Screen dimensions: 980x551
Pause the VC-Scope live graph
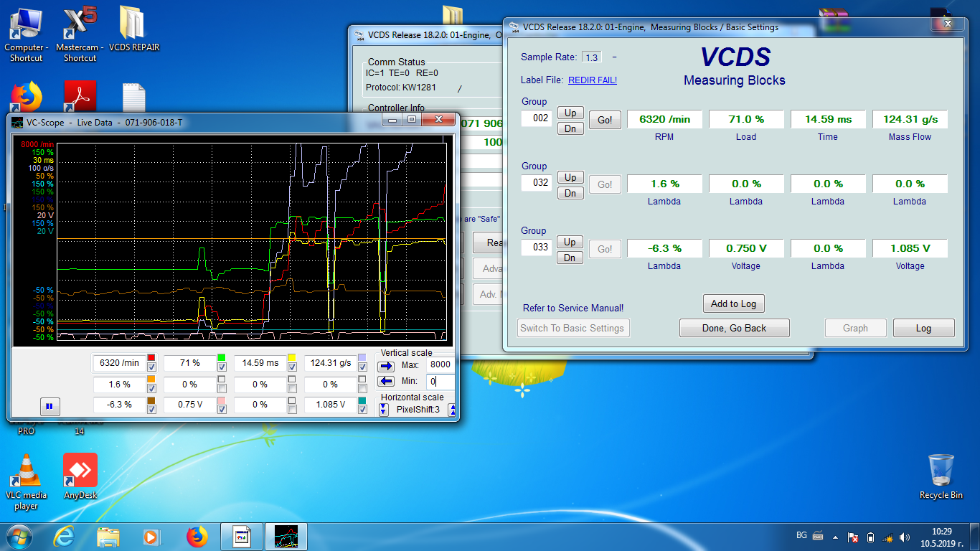[50, 406]
